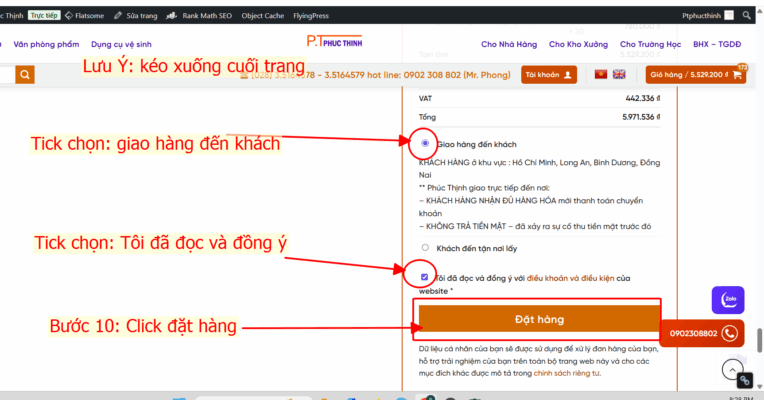The height and width of the screenshot is (400, 764).
Task: Open 'Cho Nhà Hàng' menu item
Action: click(510, 44)
